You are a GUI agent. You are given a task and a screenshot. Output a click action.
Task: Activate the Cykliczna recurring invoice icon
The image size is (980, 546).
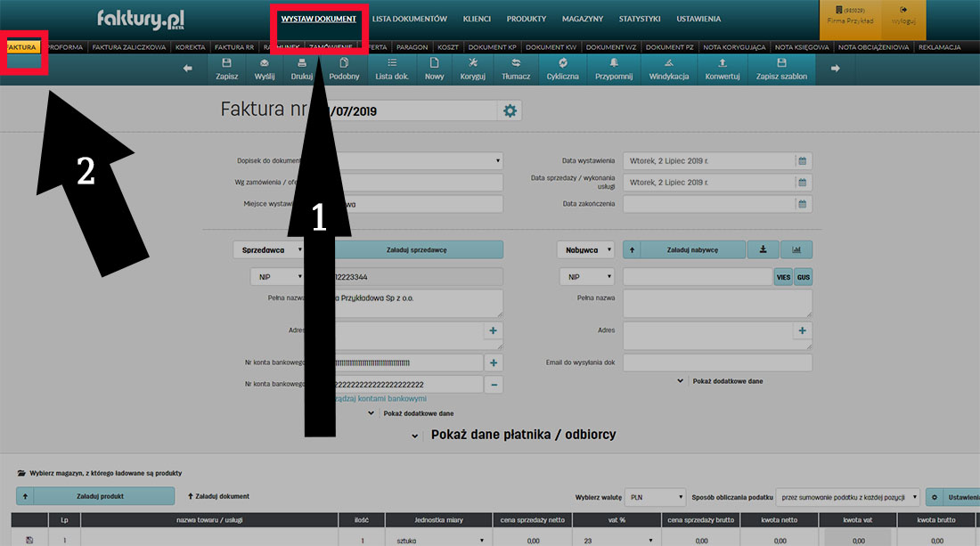(562, 68)
